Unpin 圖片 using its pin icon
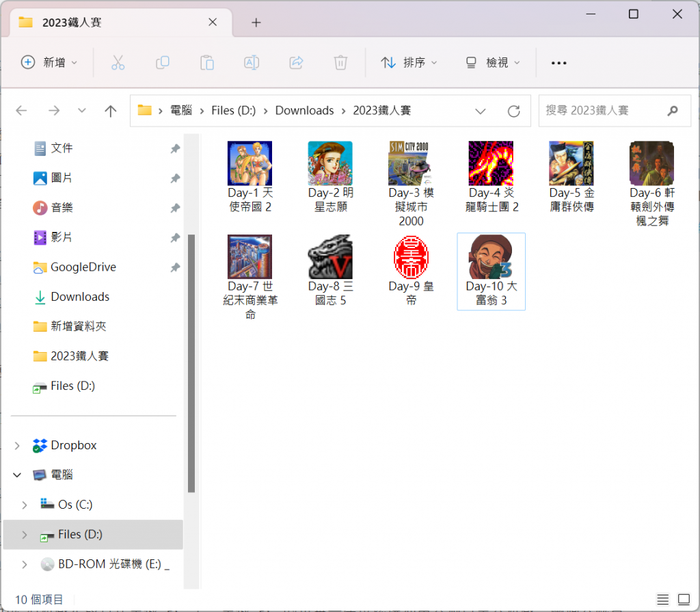 [x=175, y=178]
